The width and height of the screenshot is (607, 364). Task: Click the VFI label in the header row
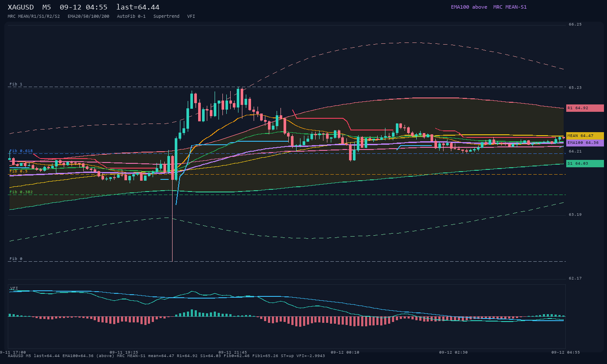(x=191, y=16)
